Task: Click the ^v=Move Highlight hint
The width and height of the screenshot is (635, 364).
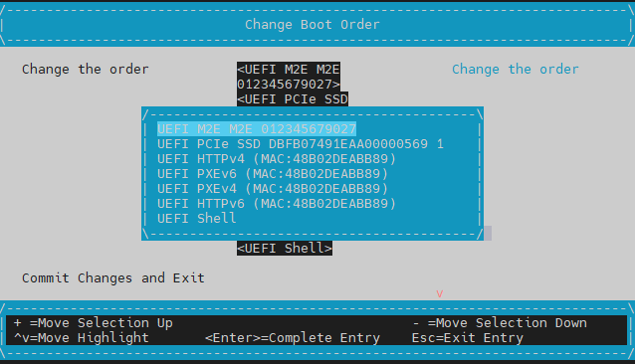Action: [x=82, y=338]
